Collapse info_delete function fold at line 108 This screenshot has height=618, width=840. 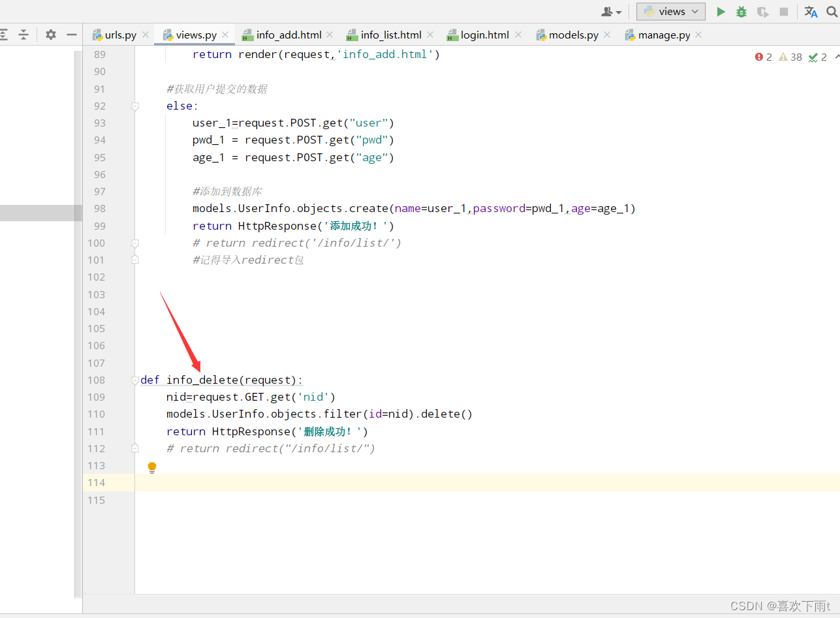pyautogui.click(x=135, y=380)
